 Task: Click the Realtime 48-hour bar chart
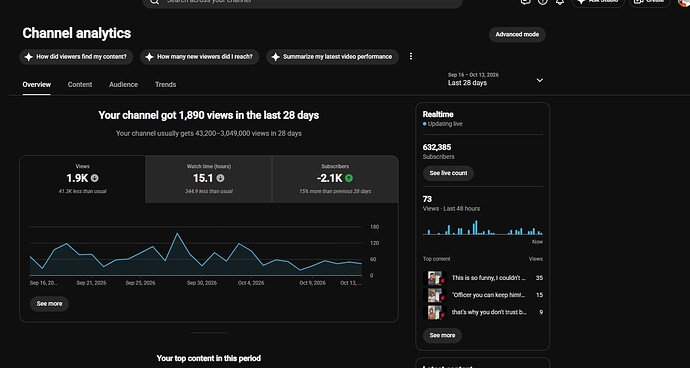coord(483,228)
